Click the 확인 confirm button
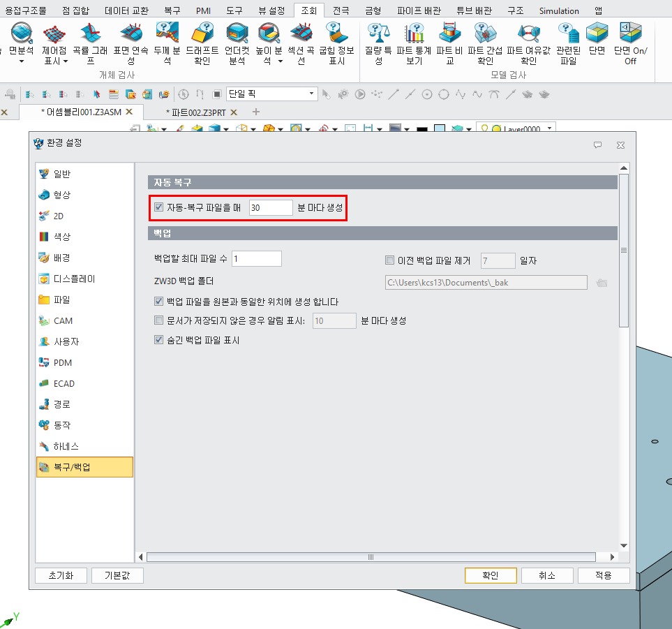This screenshot has height=629, width=672. (491, 575)
